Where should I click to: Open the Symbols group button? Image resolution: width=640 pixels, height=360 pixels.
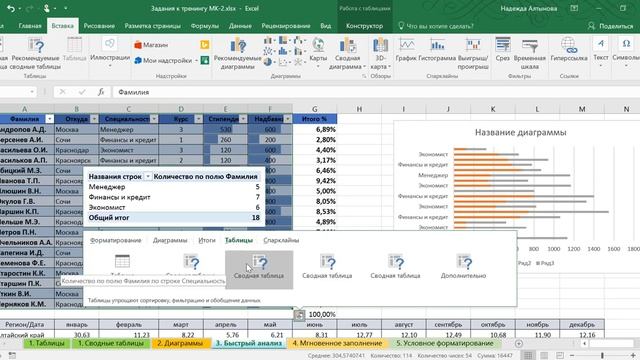tap(626, 53)
